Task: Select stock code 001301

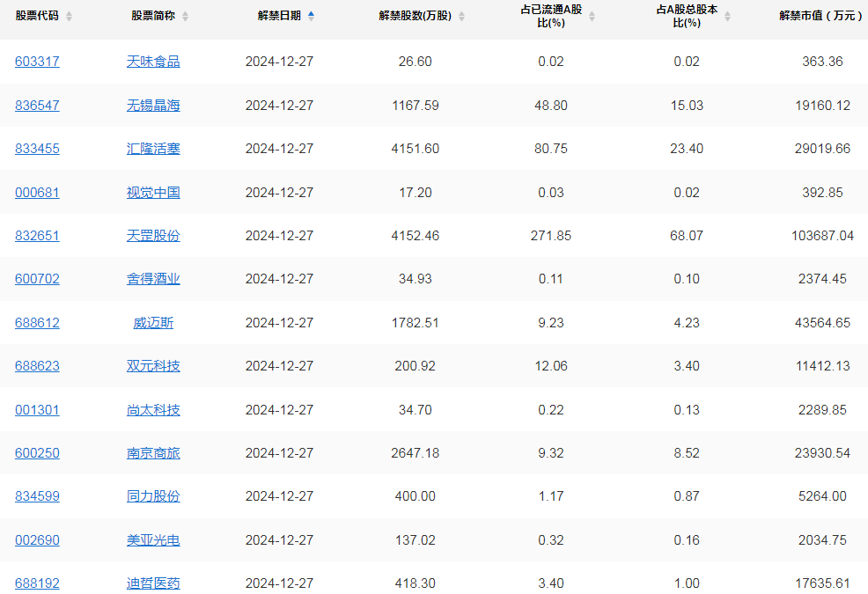Action: [37, 410]
